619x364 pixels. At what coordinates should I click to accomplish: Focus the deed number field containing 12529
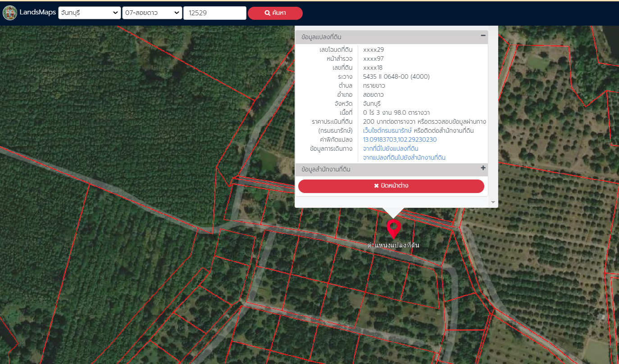point(214,13)
